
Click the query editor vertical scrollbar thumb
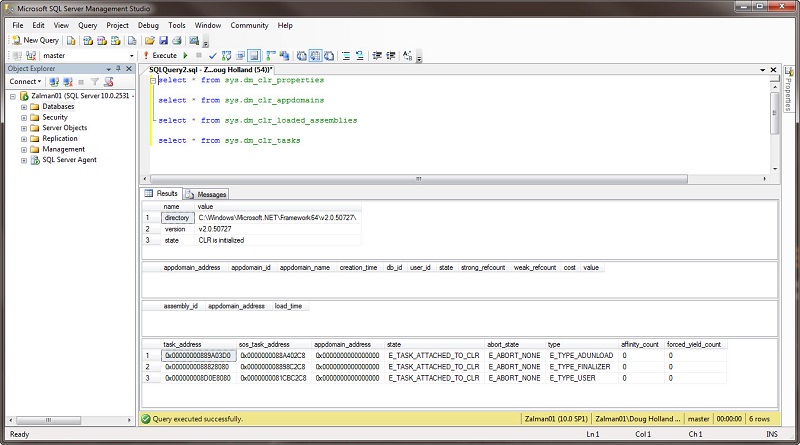pyautogui.click(x=774, y=113)
